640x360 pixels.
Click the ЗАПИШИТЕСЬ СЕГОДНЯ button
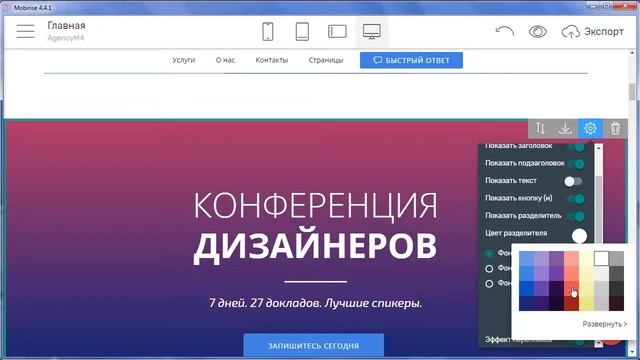[313, 346]
